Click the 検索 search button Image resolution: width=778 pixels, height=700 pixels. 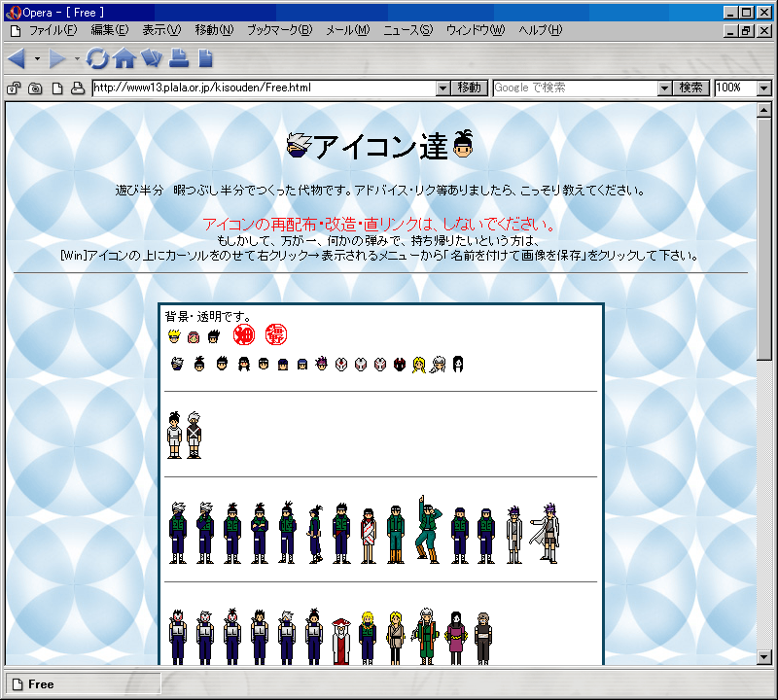pos(690,87)
